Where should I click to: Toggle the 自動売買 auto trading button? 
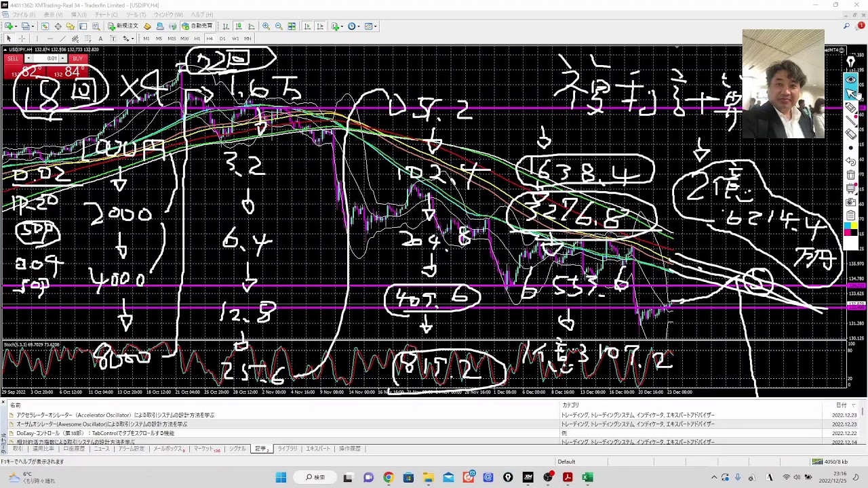pos(197,26)
